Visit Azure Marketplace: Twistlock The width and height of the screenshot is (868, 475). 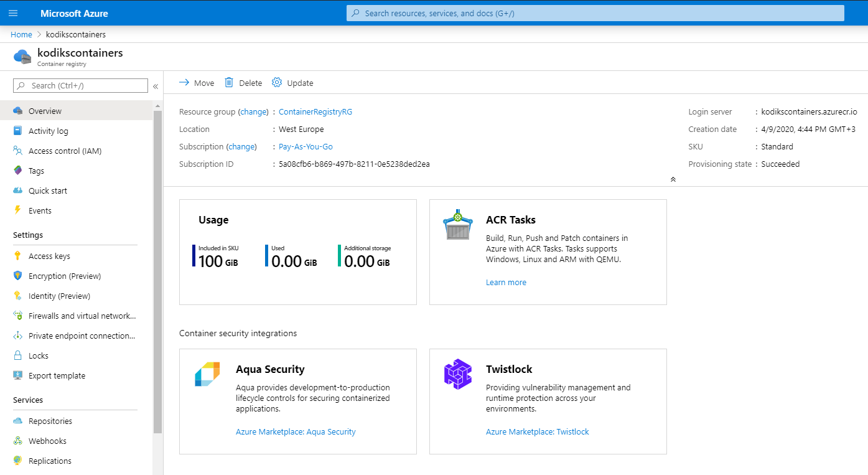pos(537,431)
